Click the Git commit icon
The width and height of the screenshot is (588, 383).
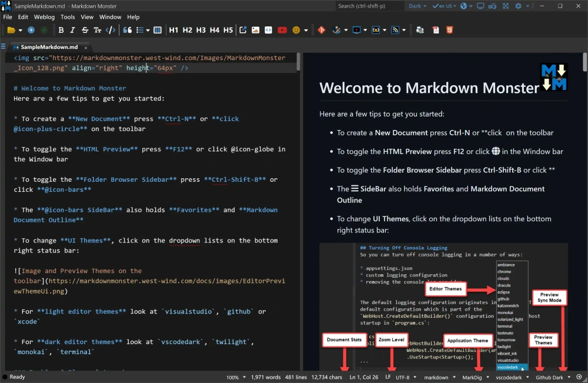[x=322, y=30]
